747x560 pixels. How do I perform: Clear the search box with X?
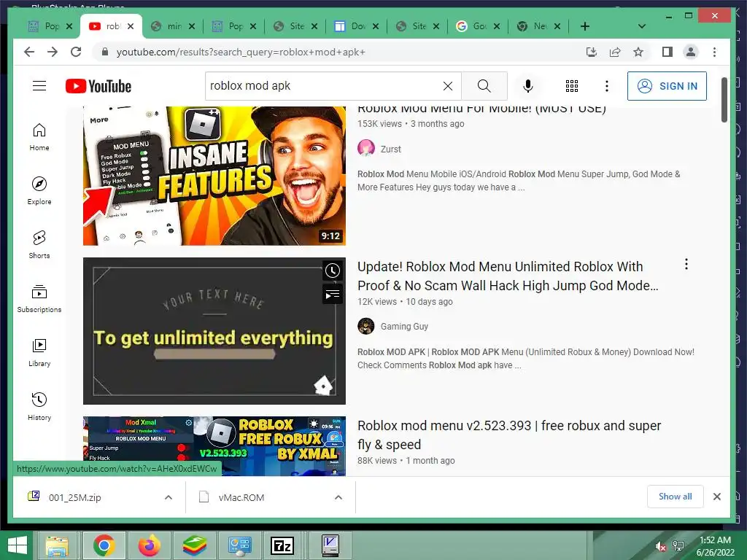coord(448,86)
